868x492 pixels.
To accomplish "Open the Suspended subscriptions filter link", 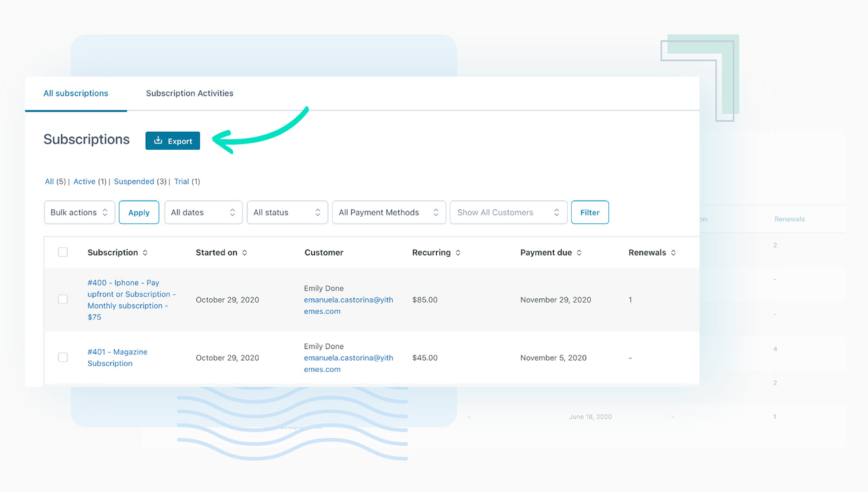I will pos(134,182).
